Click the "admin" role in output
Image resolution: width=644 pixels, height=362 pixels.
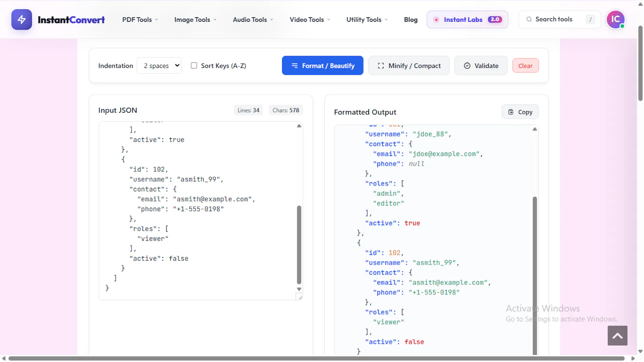point(387,193)
